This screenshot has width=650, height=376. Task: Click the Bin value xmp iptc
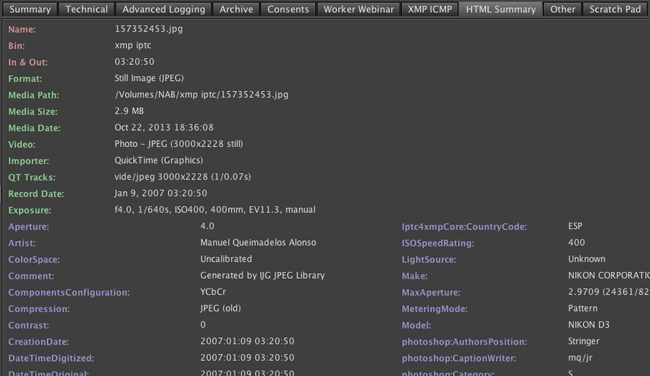[133, 45]
